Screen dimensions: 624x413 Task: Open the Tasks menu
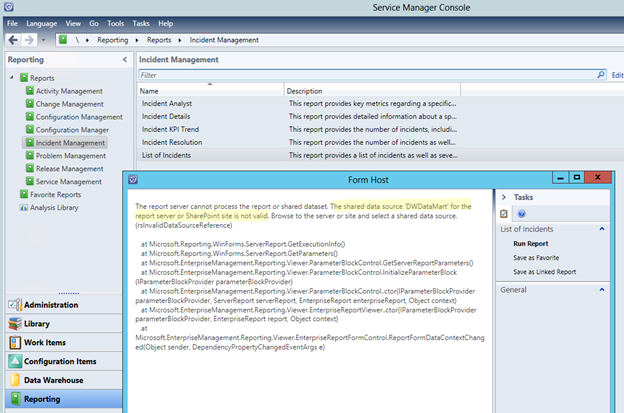click(x=142, y=23)
